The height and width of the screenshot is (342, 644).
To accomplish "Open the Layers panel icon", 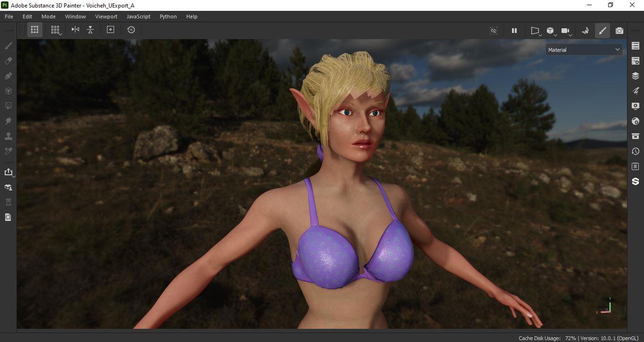I will click(636, 76).
